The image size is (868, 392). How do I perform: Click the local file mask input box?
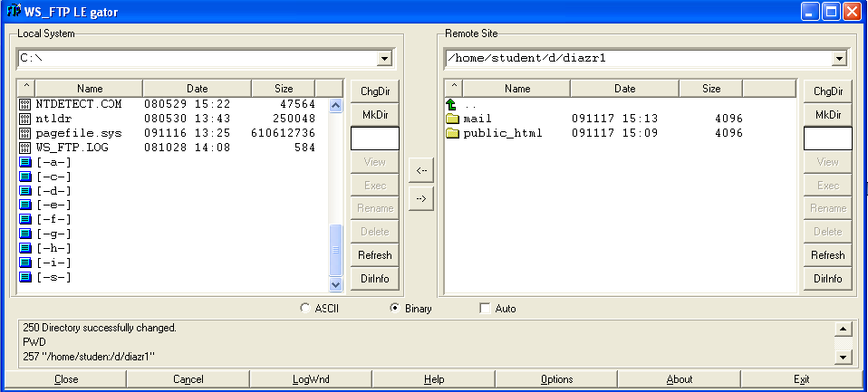pos(375,139)
